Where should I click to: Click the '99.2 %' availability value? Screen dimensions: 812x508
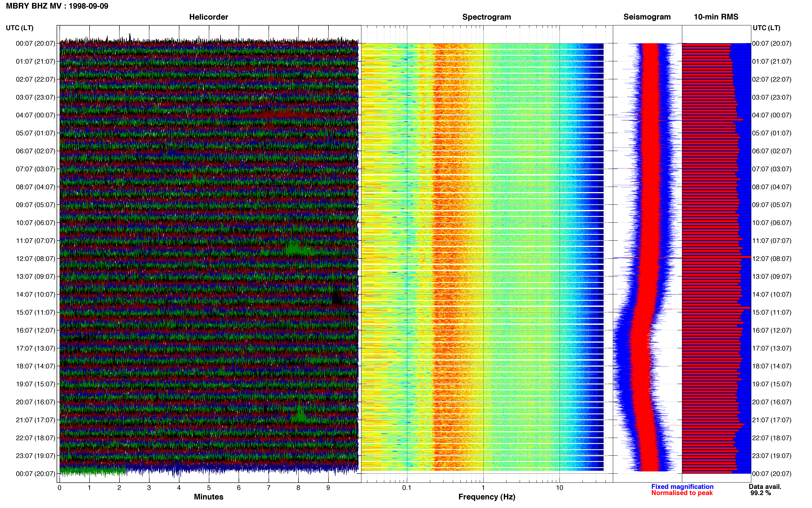pos(761,493)
